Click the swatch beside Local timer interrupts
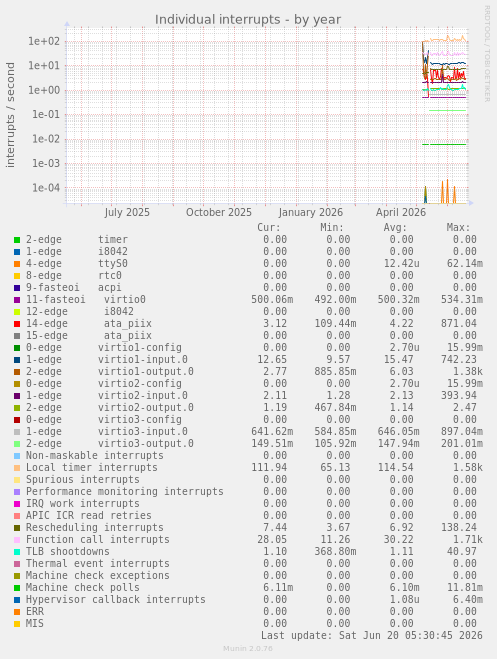The height and width of the screenshot is (659, 497). pos(17,468)
